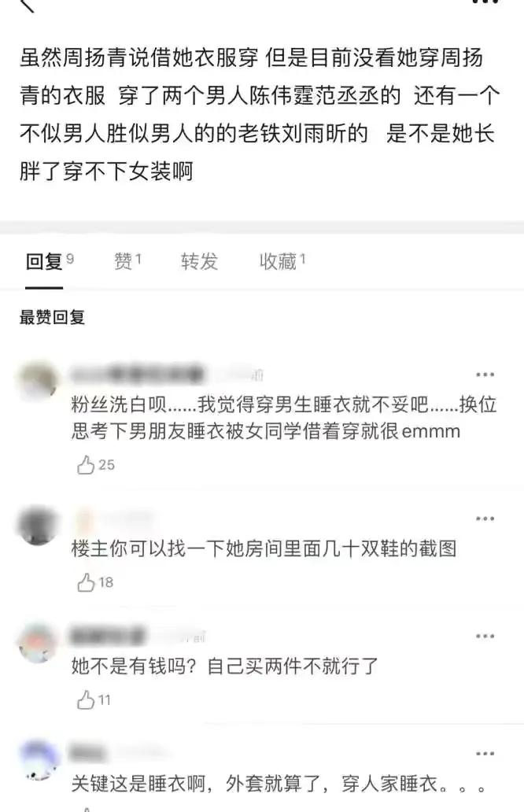Viewport: 524px width, 812px height.
Task: Open second commenter's dark avatar profile
Action: pos(37,526)
